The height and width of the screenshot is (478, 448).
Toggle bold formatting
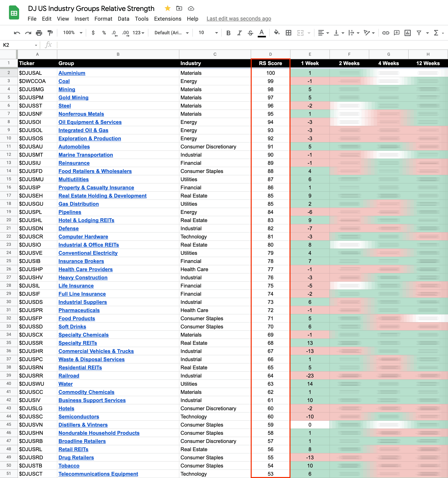coord(228,33)
